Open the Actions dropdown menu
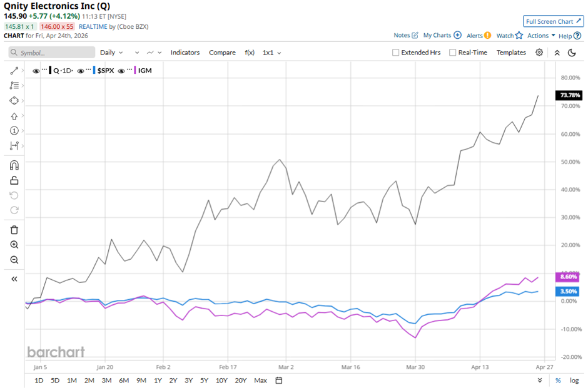This screenshot has width=588, height=390. point(541,36)
